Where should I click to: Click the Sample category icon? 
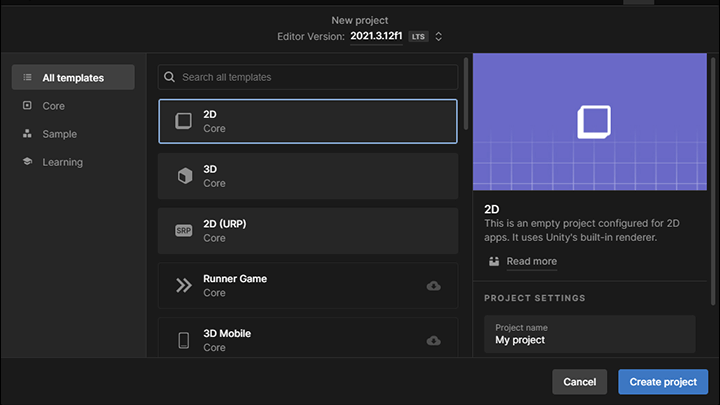[27, 133]
